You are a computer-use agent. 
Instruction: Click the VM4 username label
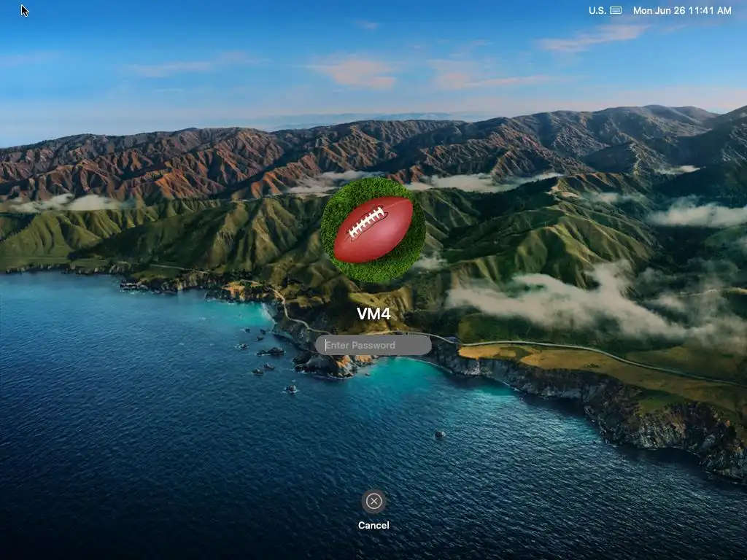pyautogui.click(x=373, y=314)
